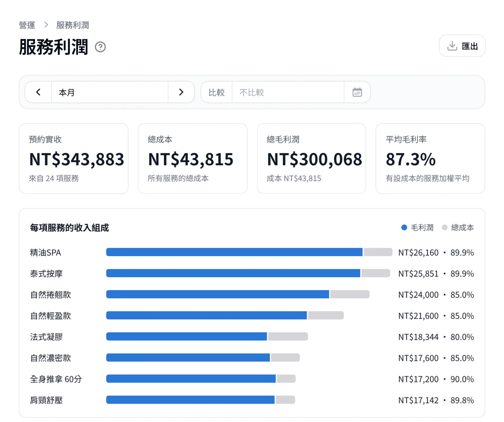Click the 服務利潤 breadcrumb item

tap(72, 25)
